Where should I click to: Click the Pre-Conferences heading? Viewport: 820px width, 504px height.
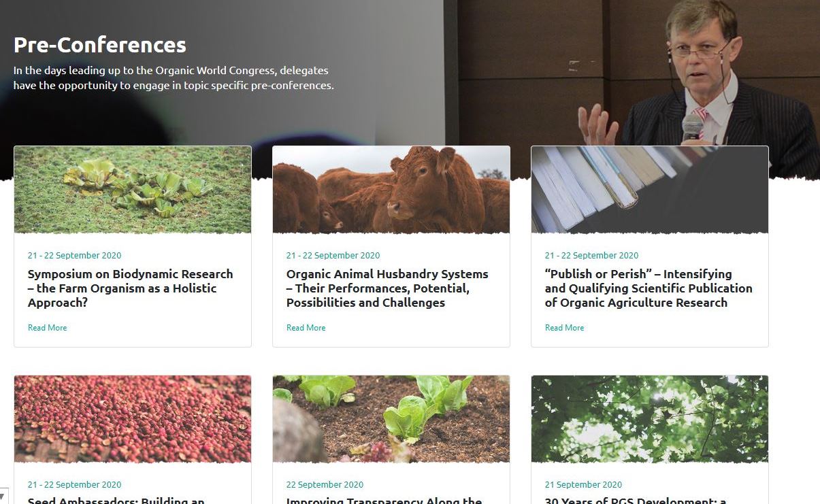tap(100, 45)
